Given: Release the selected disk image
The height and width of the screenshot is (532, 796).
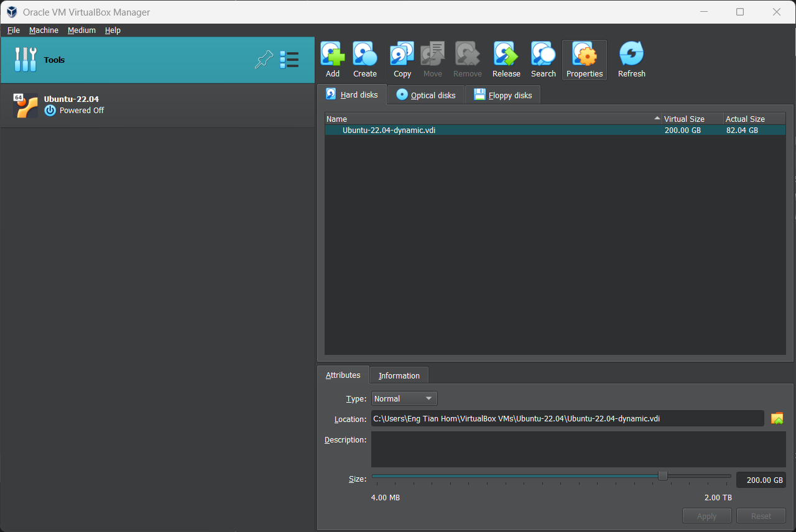Looking at the screenshot, I should pyautogui.click(x=506, y=60).
